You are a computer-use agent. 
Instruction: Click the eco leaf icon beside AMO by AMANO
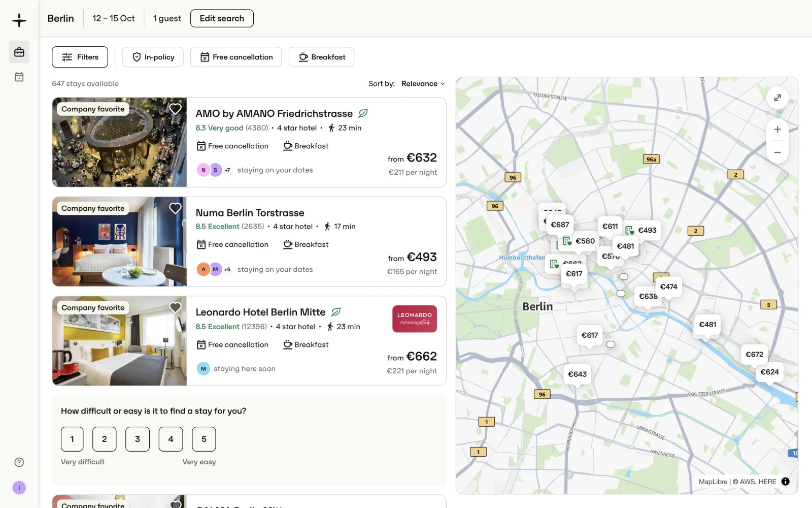pyautogui.click(x=363, y=113)
